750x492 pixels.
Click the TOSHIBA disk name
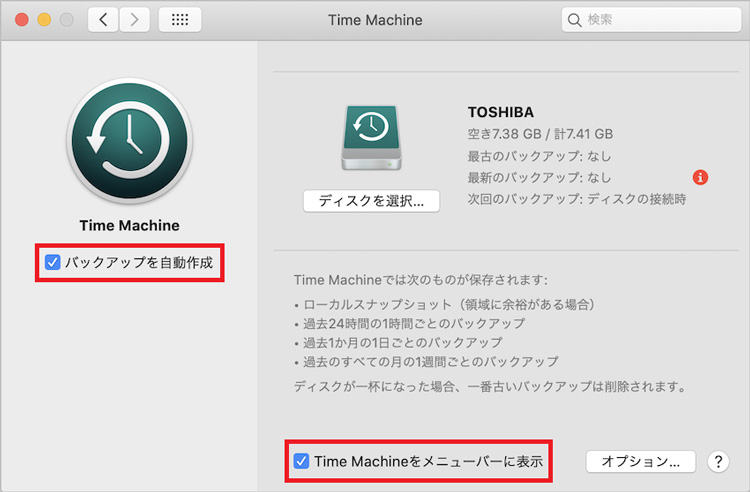pyautogui.click(x=501, y=112)
